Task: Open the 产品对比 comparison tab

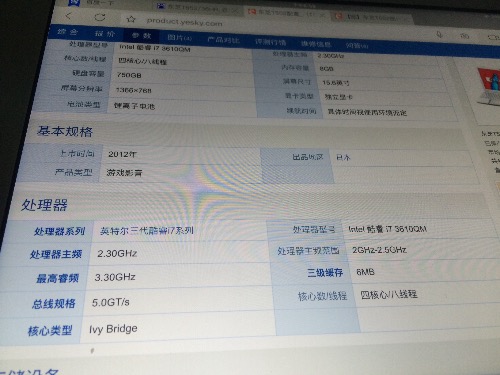Action: [223, 40]
